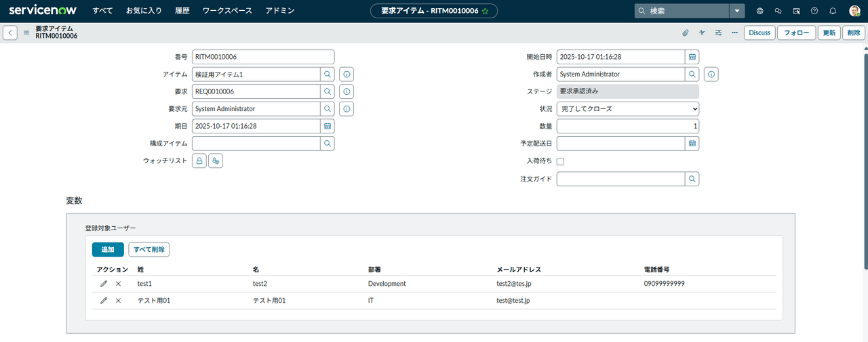Favorite this record with the star
The height and width of the screenshot is (342, 868).
point(485,11)
